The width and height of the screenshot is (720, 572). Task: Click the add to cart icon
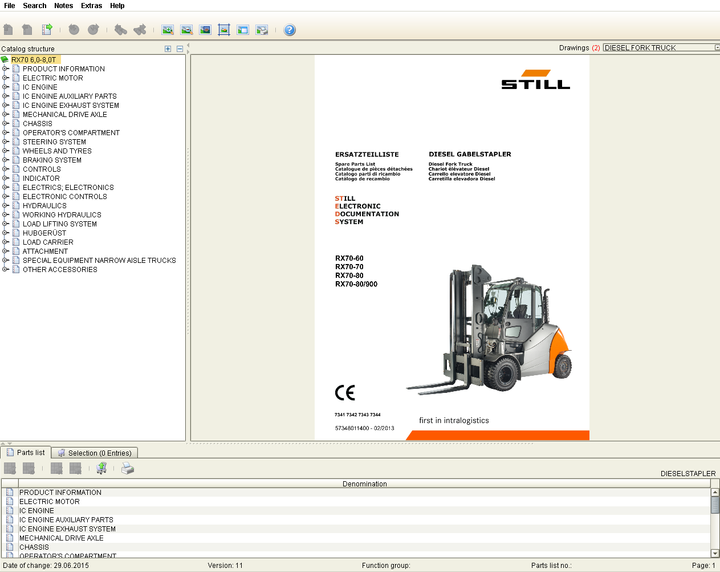(x=101, y=468)
